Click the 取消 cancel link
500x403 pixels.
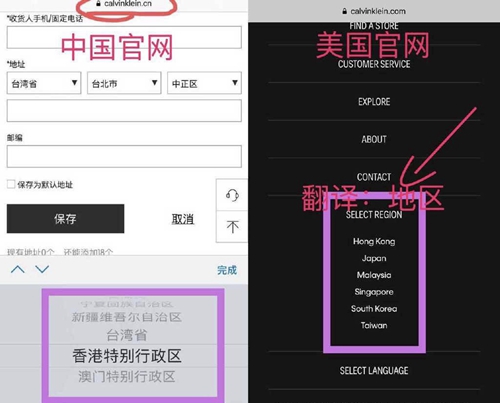[183, 219]
